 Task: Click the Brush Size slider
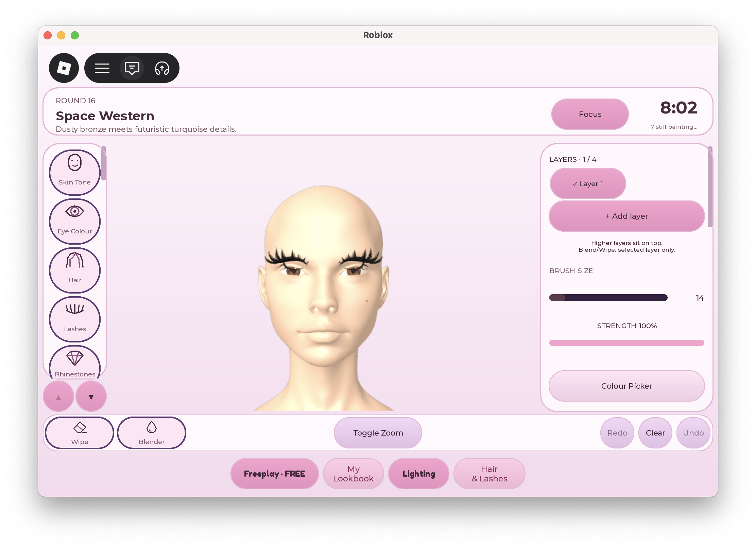pyautogui.click(x=608, y=298)
